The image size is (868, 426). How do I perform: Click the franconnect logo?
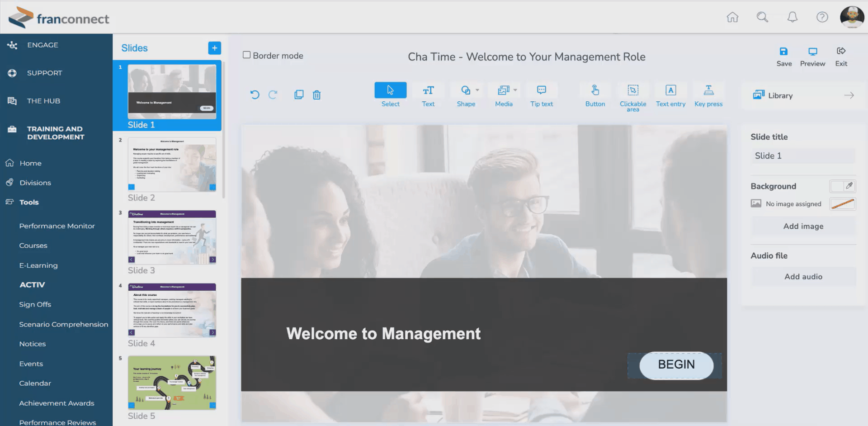59,18
